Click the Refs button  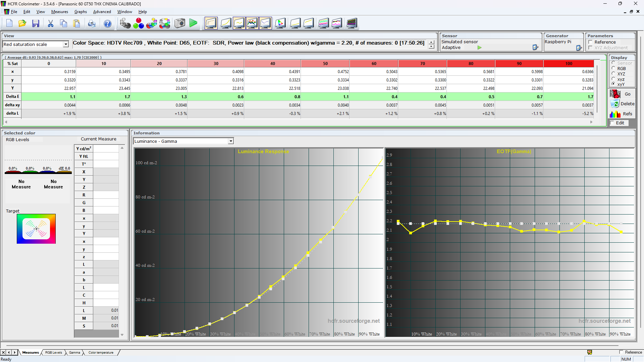622,114
